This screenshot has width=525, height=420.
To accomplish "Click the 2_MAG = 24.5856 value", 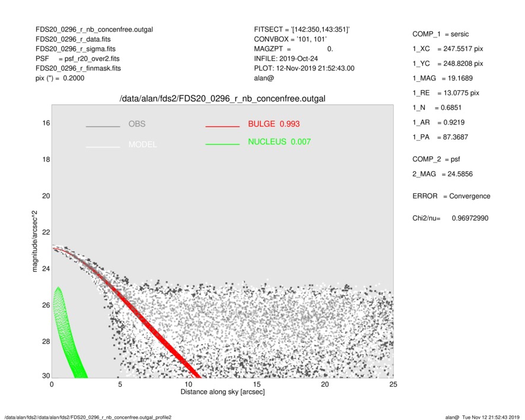I will pos(443,174).
